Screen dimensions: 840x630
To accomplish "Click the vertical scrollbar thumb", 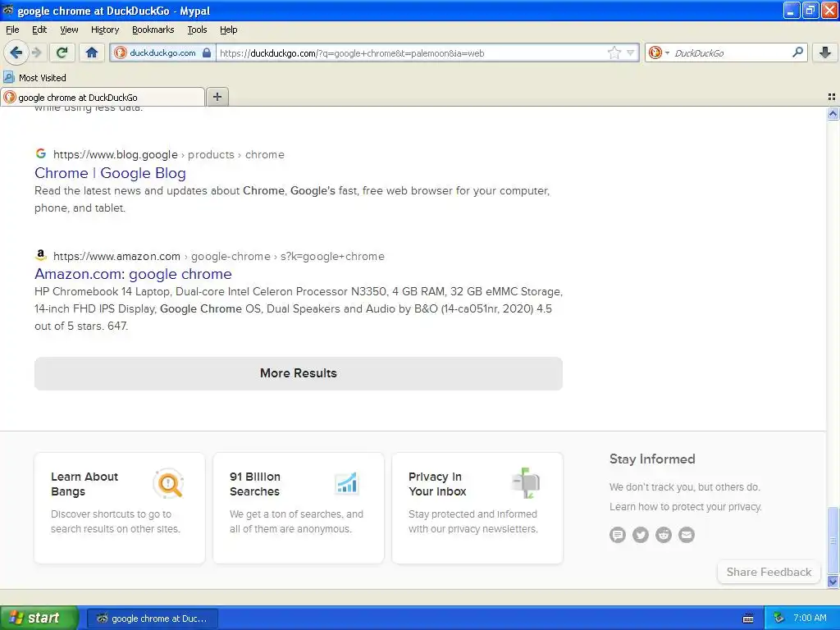I will click(x=833, y=540).
